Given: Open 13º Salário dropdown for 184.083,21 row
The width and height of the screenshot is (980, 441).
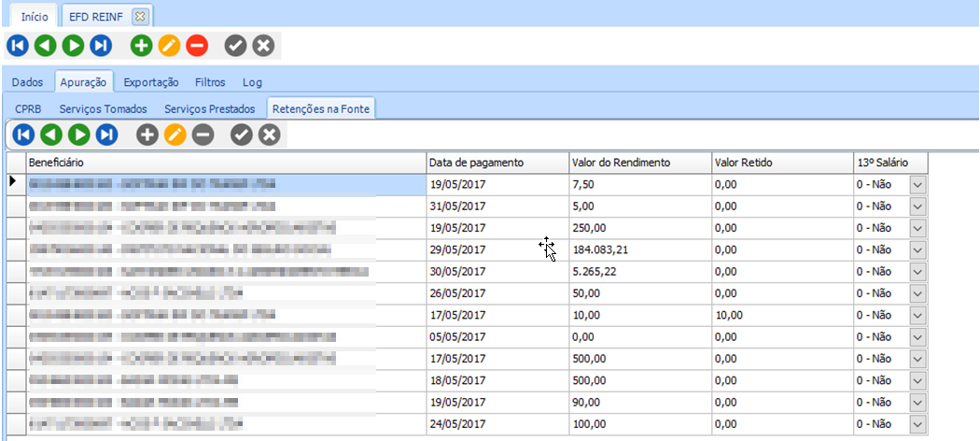Looking at the screenshot, I should 917,250.
